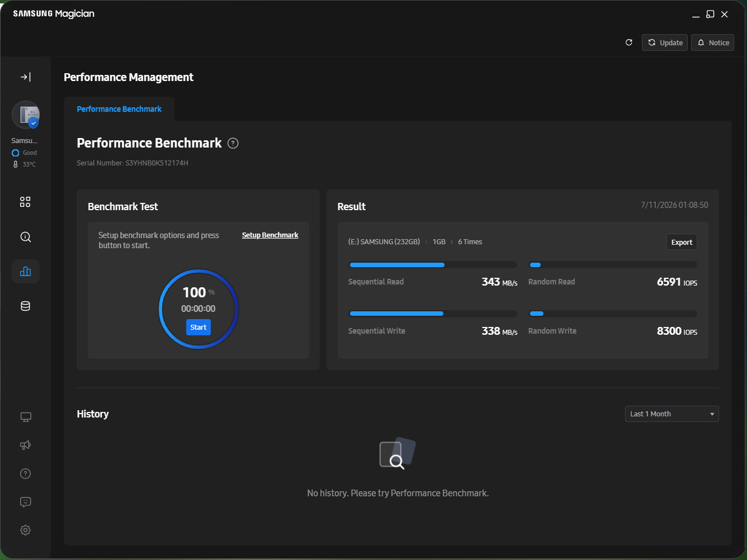Click the Random Read progress bar
The width and height of the screenshot is (747, 560).
pos(613,265)
